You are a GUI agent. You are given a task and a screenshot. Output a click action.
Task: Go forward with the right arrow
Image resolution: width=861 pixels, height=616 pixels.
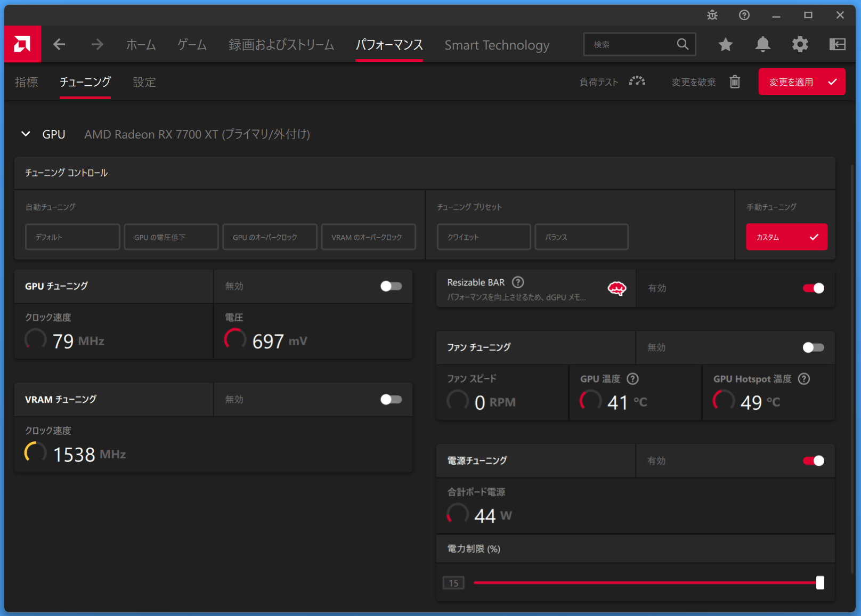[97, 44]
